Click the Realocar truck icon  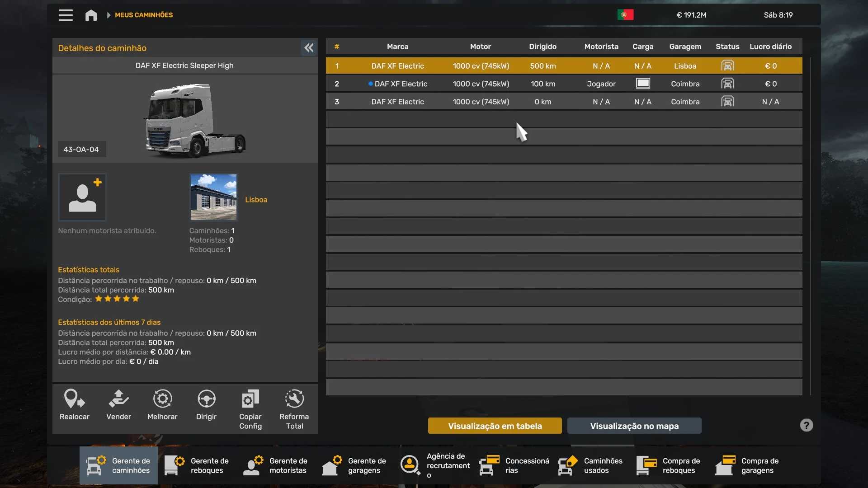coord(75,399)
